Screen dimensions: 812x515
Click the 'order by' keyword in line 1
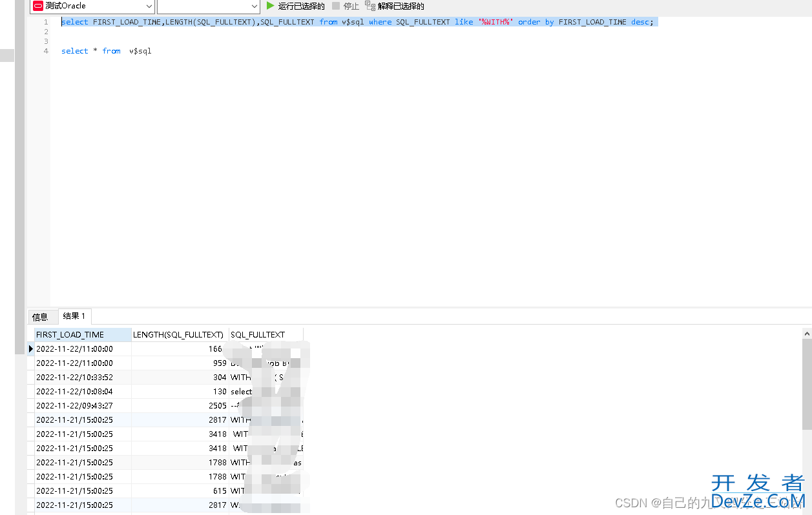[x=536, y=22]
